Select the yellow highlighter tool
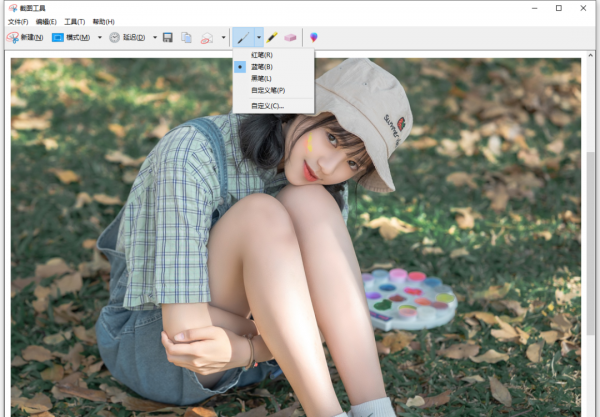The height and width of the screenshot is (417, 600). (x=272, y=37)
